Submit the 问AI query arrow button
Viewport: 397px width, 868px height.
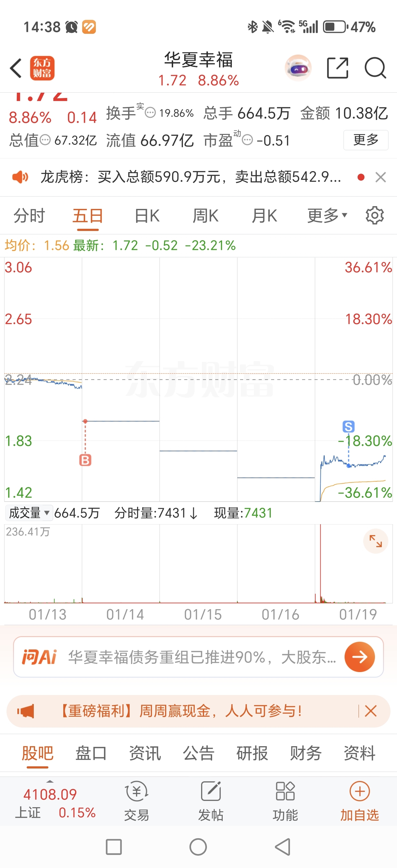[x=359, y=657]
